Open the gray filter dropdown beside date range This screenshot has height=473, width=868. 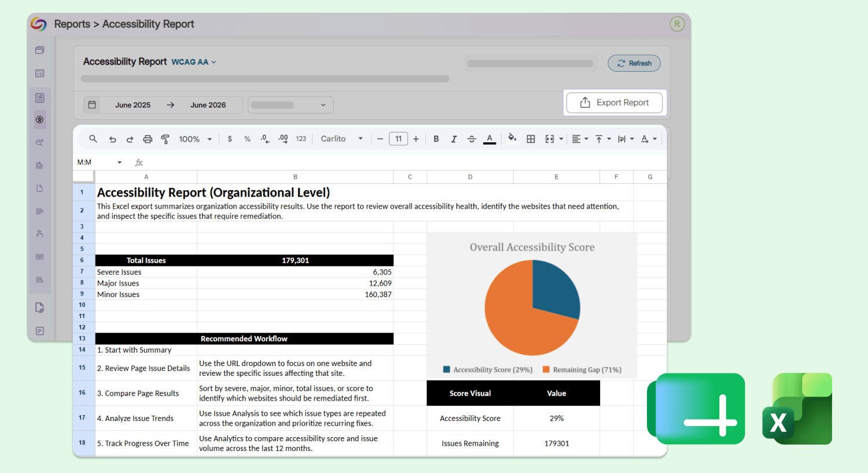(x=290, y=105)
